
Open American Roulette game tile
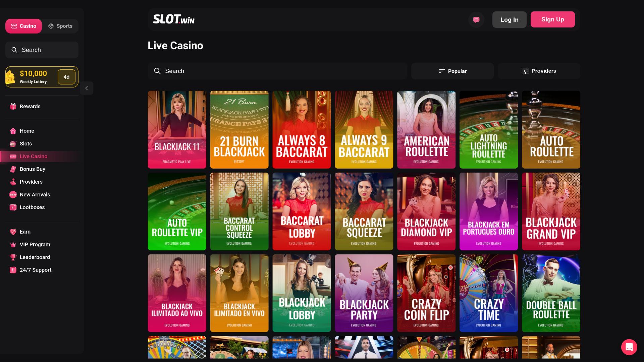point(426,130)
